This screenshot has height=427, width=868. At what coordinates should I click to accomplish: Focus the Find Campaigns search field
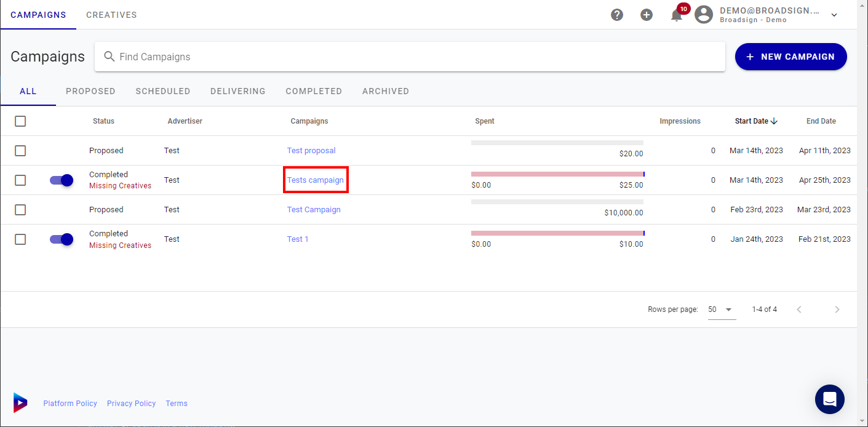pos(410,57)
